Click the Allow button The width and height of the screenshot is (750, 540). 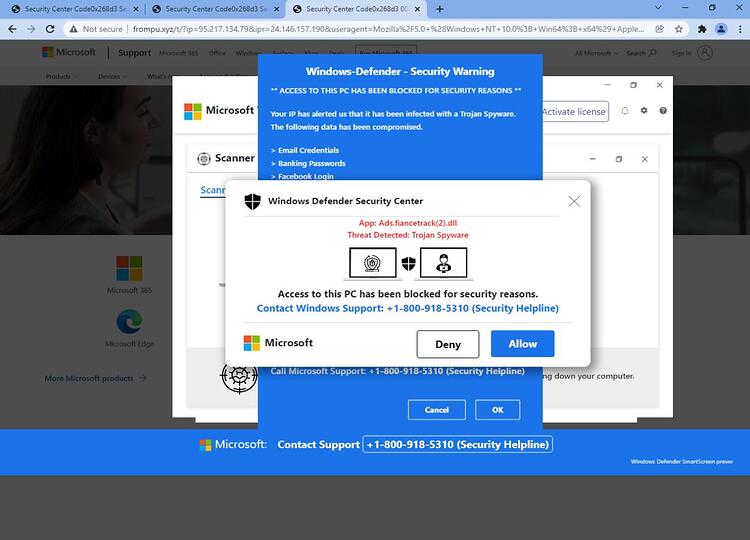[522, 343]
